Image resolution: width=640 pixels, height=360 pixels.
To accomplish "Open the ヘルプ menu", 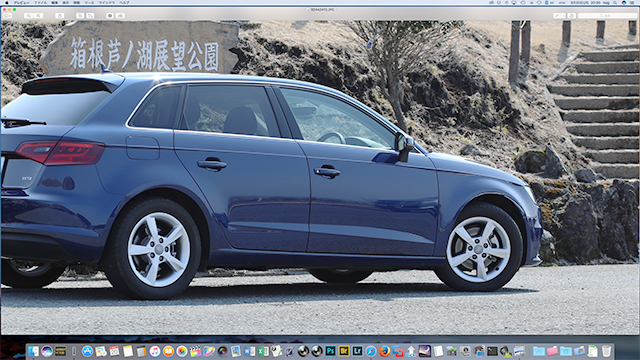I will pos(124,2).
